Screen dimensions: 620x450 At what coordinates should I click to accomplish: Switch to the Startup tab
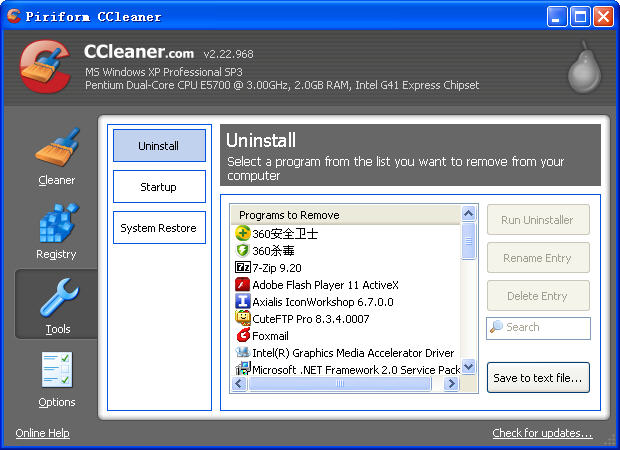click(159, 187)
